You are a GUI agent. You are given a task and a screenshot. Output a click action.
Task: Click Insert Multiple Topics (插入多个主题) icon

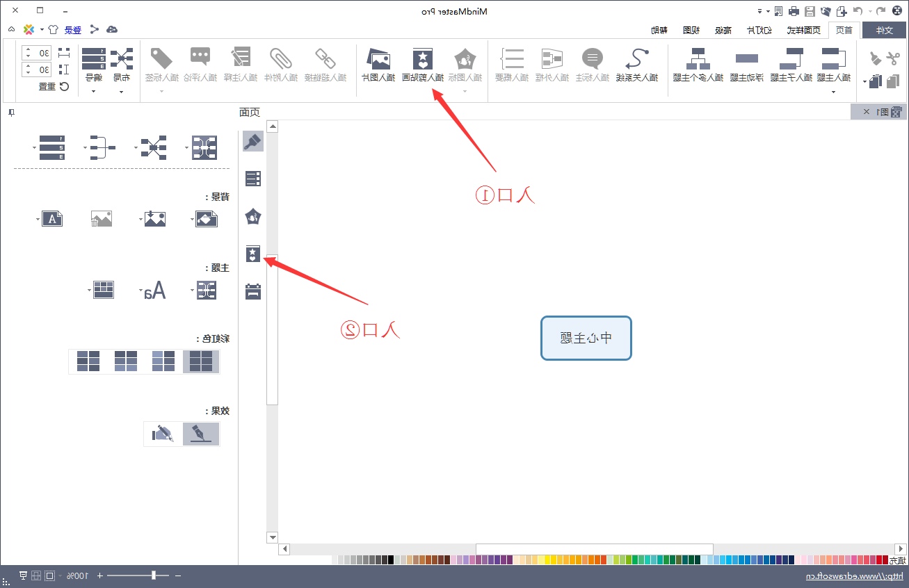(698, 60)
